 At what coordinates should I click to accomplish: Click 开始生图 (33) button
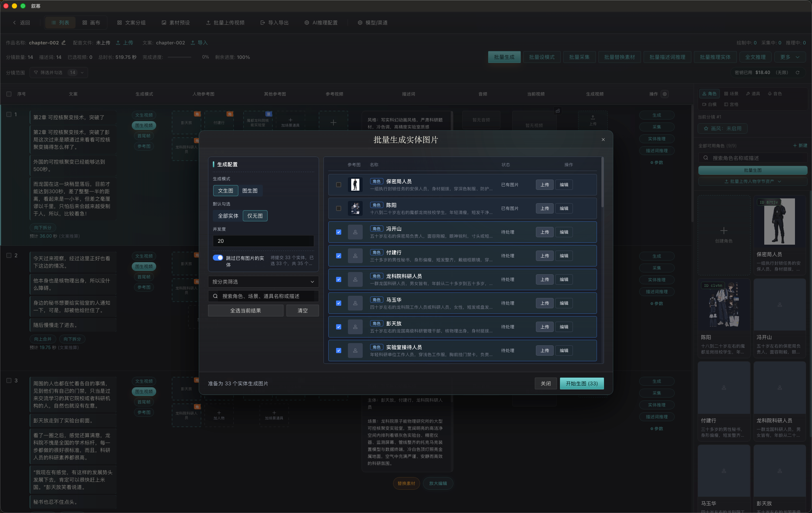point(582,383)
